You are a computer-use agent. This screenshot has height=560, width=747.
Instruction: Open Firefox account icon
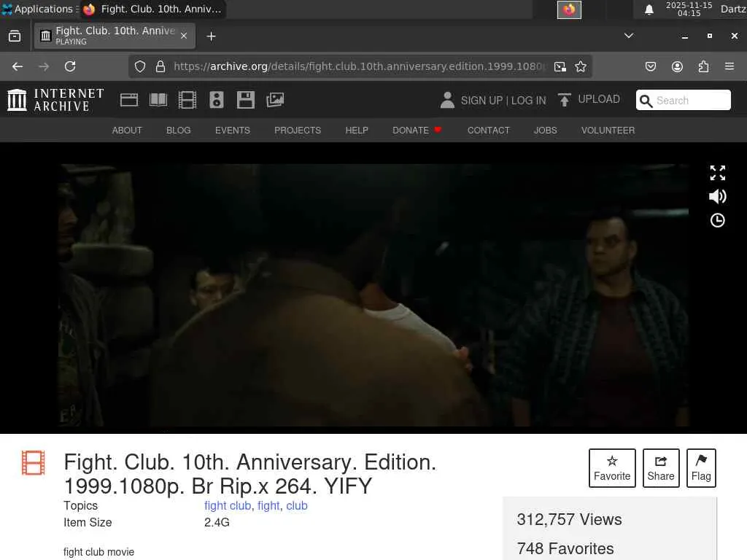pyautogui.click(x=677, y=66)
